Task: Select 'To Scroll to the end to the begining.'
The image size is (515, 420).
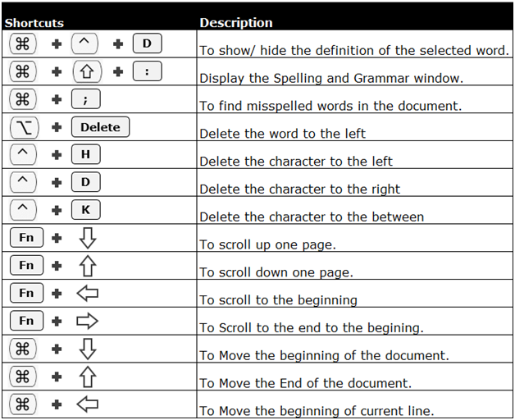Action: (x=312, y=328)
